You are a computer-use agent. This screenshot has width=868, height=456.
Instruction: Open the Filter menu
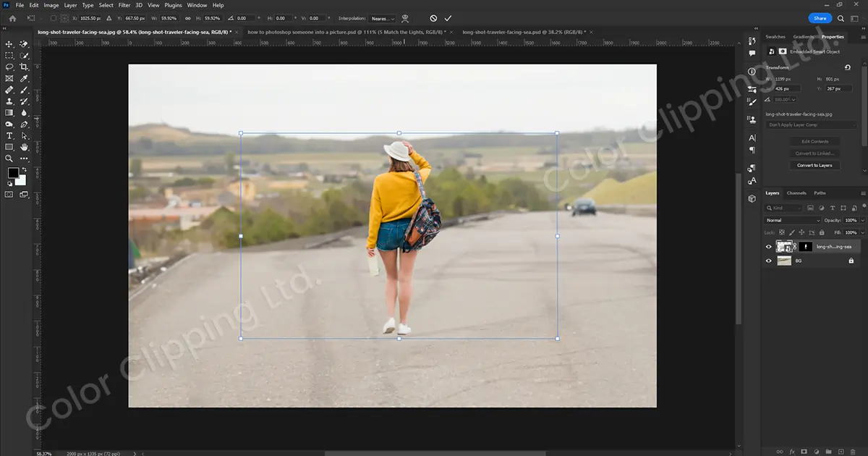[x=125, y=5]
